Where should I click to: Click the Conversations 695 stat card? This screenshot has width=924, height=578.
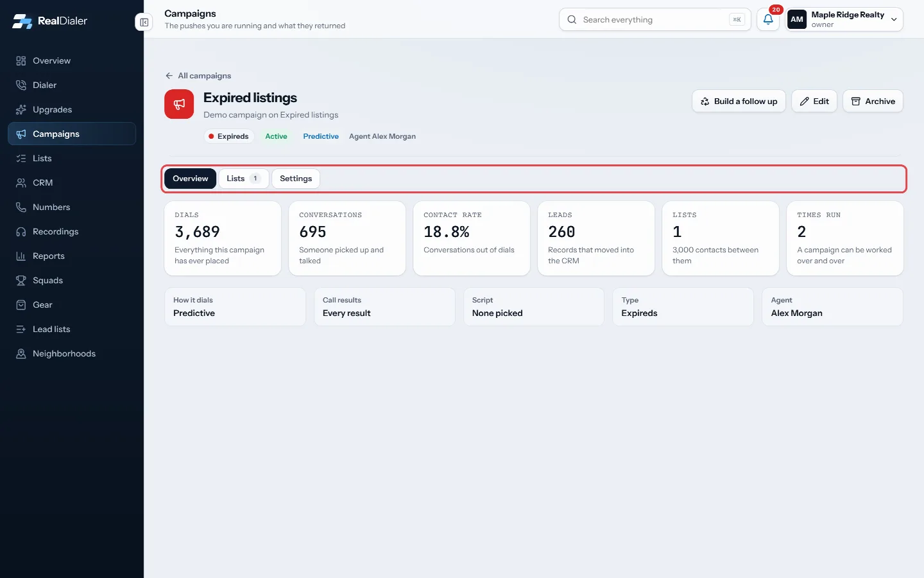point(347,238)
